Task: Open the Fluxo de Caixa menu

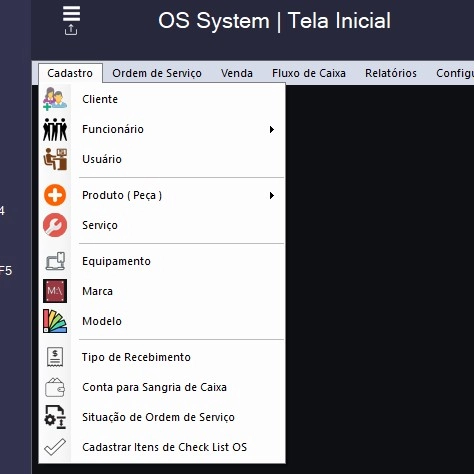Action: [309, 73]
